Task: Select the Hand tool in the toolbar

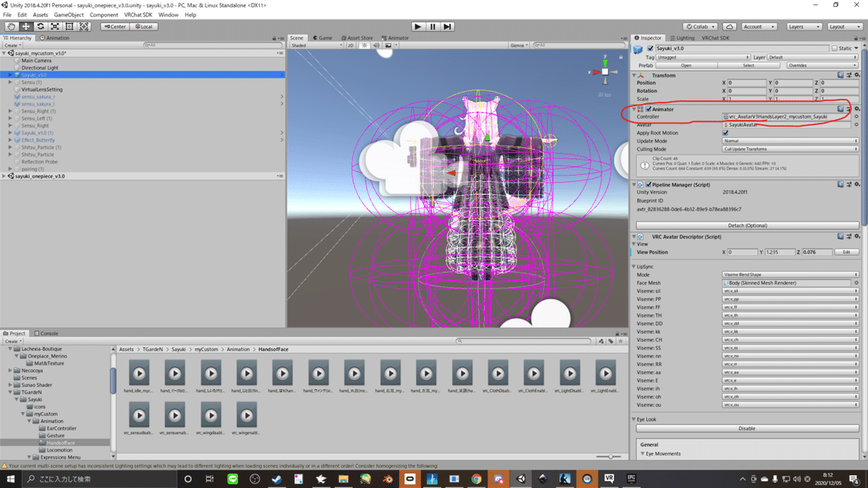Action: click(x=12, y=27)
